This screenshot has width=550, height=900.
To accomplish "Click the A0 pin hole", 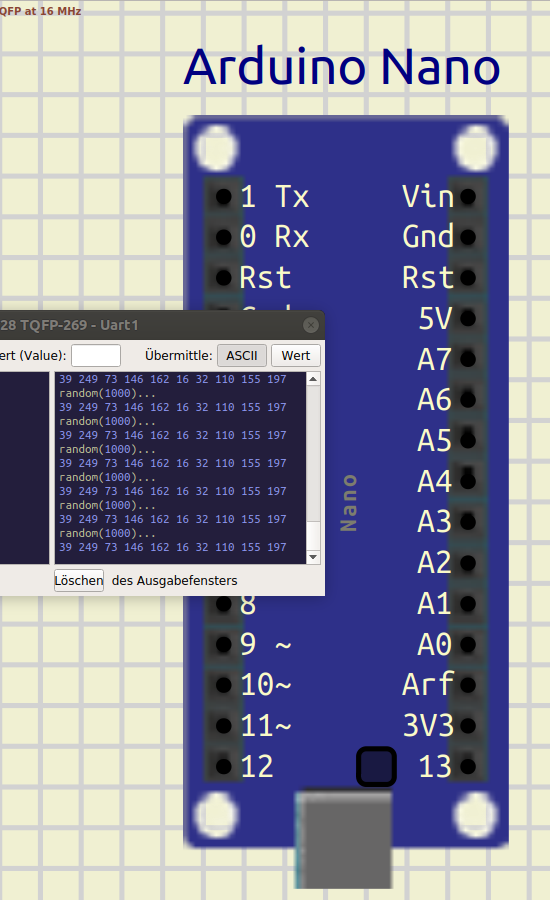I will pos(468,644).
